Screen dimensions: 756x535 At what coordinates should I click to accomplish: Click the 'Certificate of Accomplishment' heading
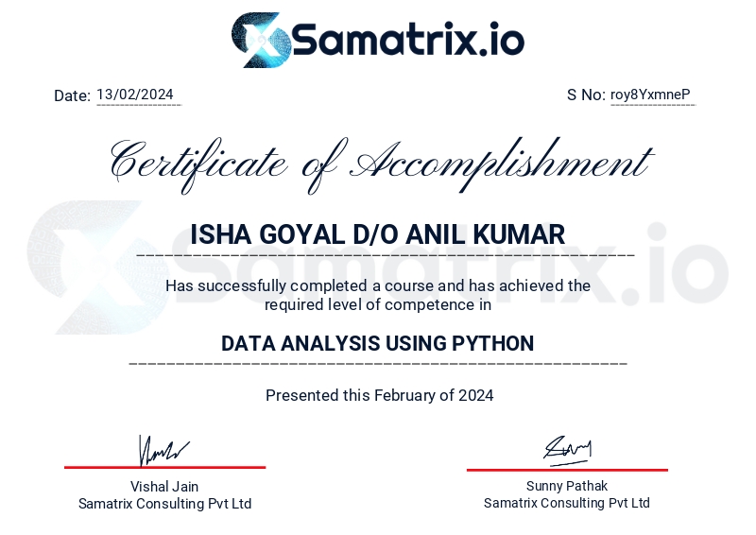[x=382, y=165]
